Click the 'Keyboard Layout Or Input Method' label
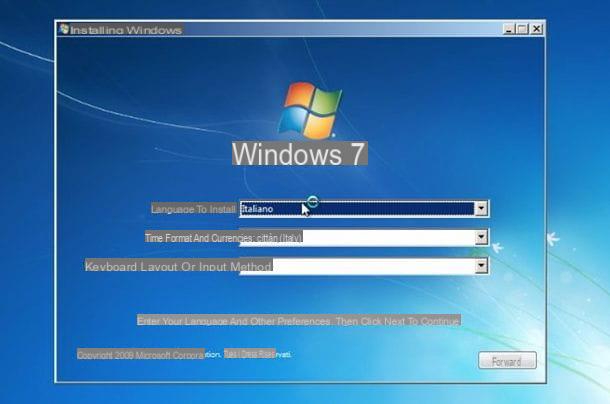 (178, 266)
